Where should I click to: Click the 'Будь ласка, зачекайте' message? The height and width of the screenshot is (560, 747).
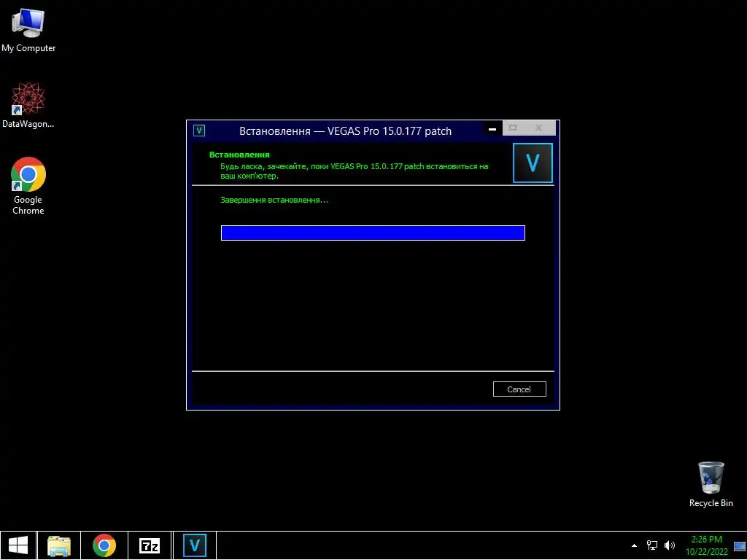[x=355, y=171]
